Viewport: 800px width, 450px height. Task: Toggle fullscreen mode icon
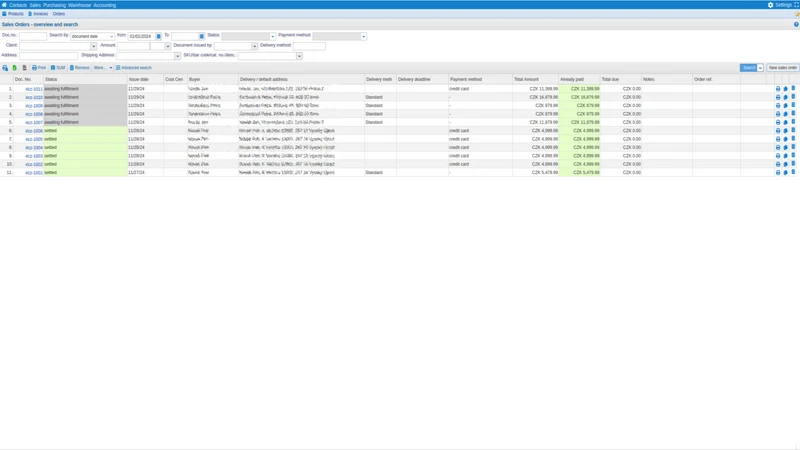tap(796, 5)
